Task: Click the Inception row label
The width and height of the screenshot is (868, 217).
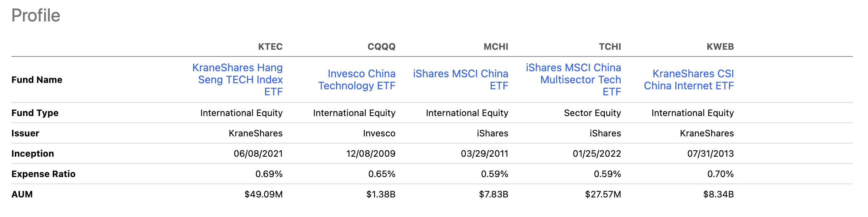Action: point(33,154)
